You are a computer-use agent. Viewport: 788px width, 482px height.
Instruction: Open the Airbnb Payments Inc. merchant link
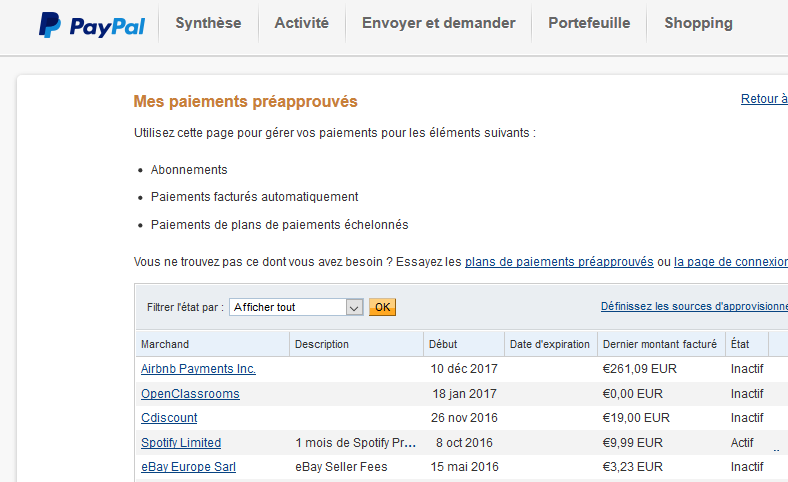[x=198, y=369]
